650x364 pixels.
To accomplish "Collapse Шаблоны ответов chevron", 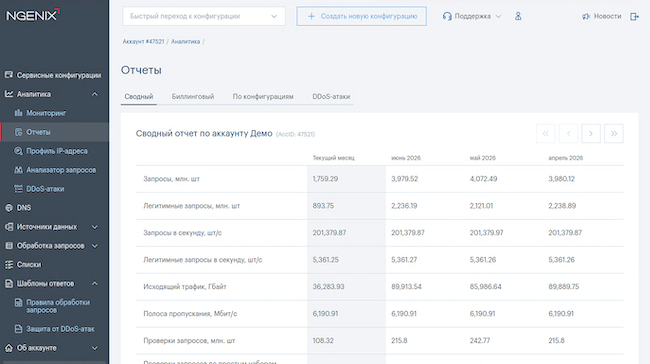I will click(x=95, y=284).
